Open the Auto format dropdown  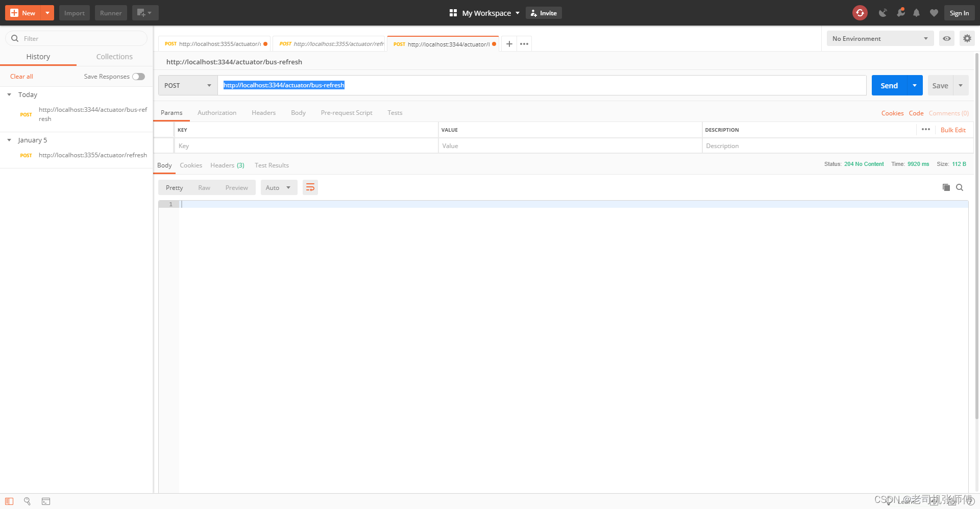coord(279,187)
